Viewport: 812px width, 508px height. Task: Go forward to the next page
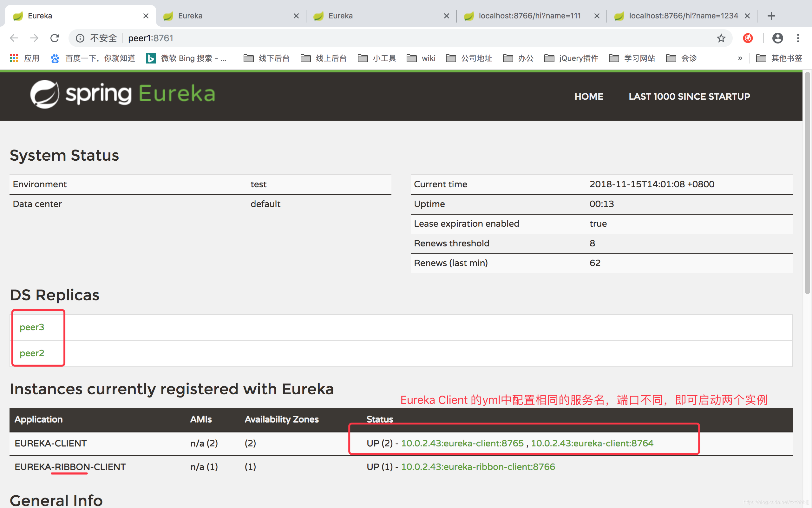click(x=34, y=38)
